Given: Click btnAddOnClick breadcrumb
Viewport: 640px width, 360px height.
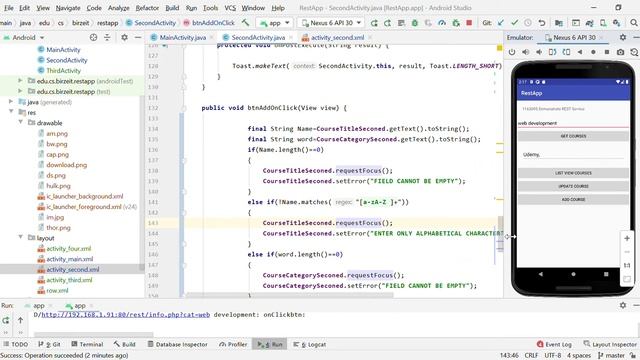Looking at the screenshot, I should [x=209, y=23].
